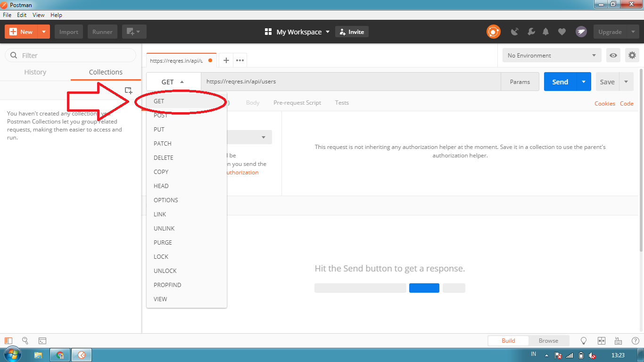Select POST from the method dropdown list
This screenshot has height=362, width=644.
(x=160, y=115)
